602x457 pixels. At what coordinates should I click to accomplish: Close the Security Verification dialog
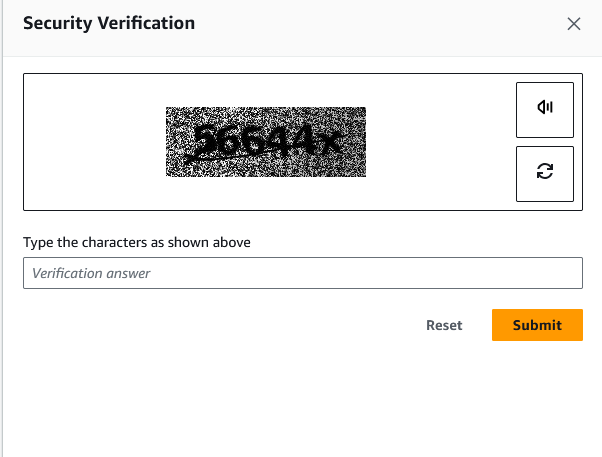pyautogui.click(x=574, y=24)
